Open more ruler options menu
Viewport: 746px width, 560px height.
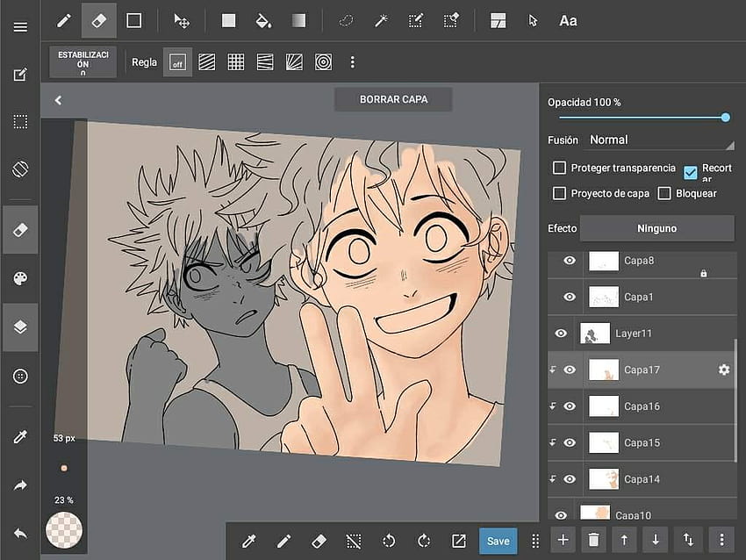[x=352, y=61]
